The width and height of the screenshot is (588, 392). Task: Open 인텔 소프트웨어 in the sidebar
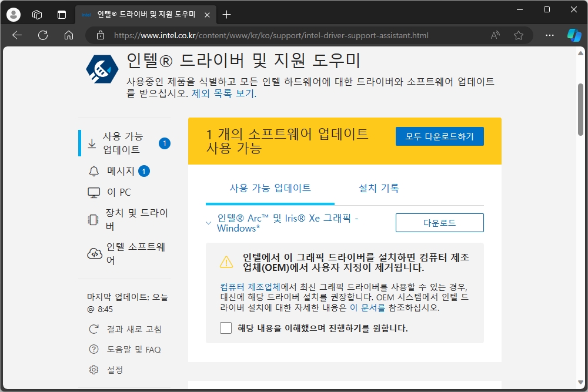point(136,253)
